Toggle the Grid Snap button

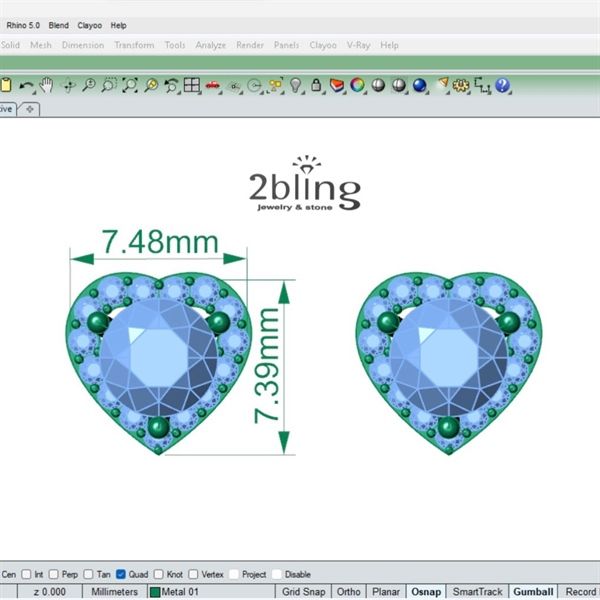pos(304,592)
